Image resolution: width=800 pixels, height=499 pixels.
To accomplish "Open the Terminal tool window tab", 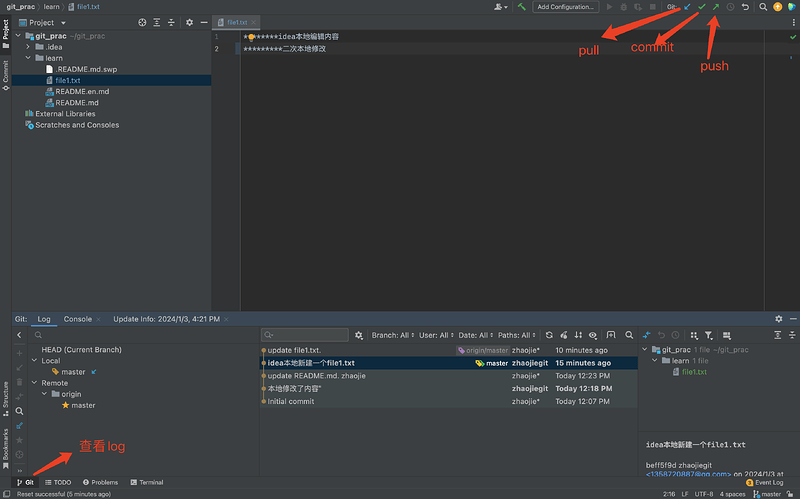I will coord(146,482).
